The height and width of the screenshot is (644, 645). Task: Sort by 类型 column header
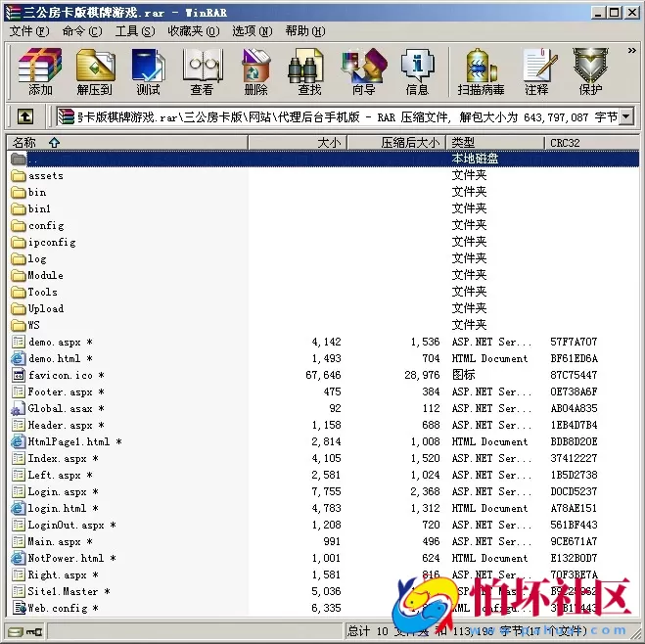[x=495, y=143]
